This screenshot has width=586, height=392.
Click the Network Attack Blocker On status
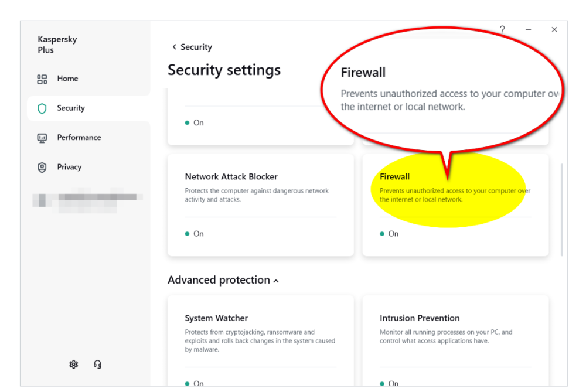[x=195, y=234]
